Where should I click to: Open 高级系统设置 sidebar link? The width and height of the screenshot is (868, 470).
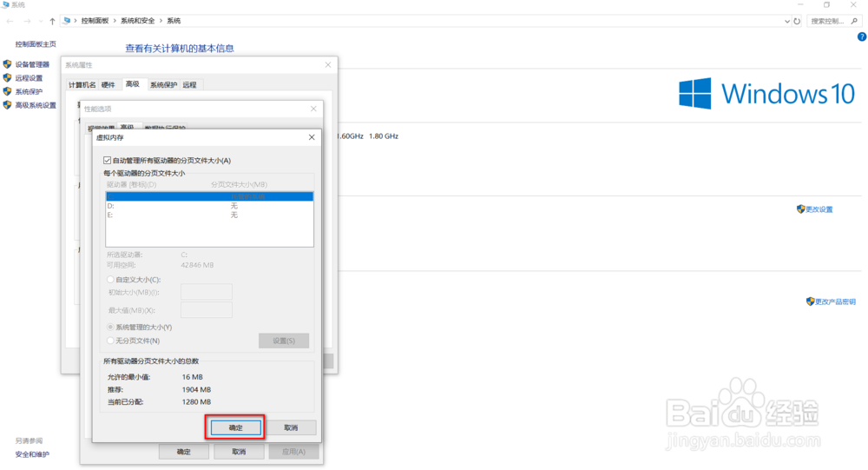click(x=36, y=105)
